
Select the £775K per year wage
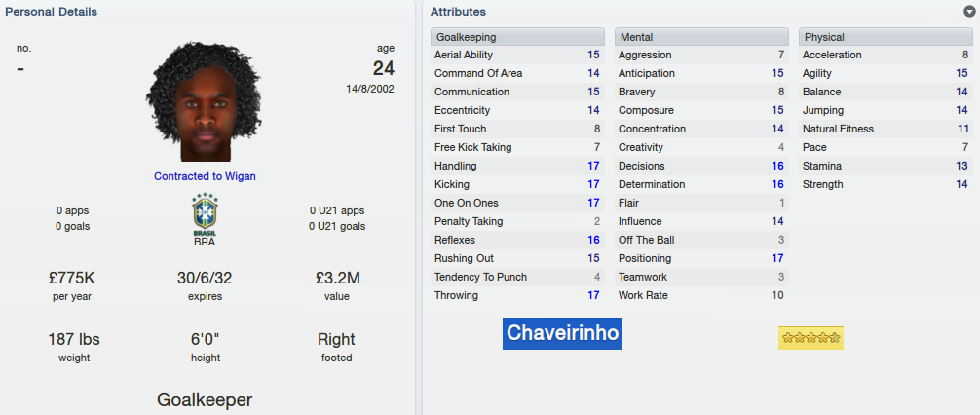tap(72, 278)
